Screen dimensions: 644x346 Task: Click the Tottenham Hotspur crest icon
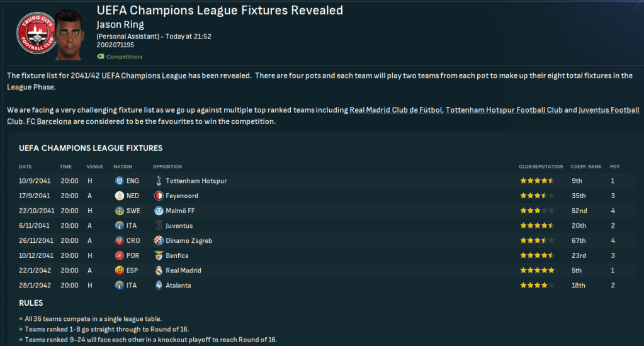click(x=159, y=181)
